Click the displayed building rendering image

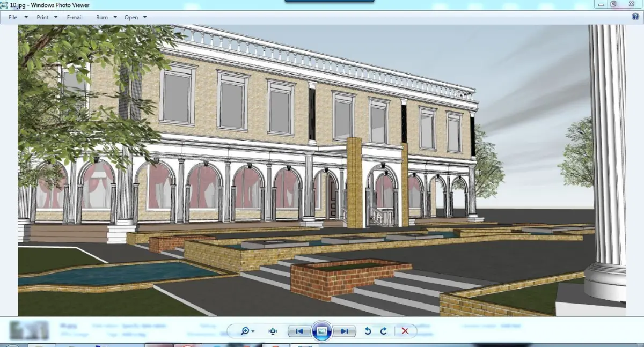point(322,170)
